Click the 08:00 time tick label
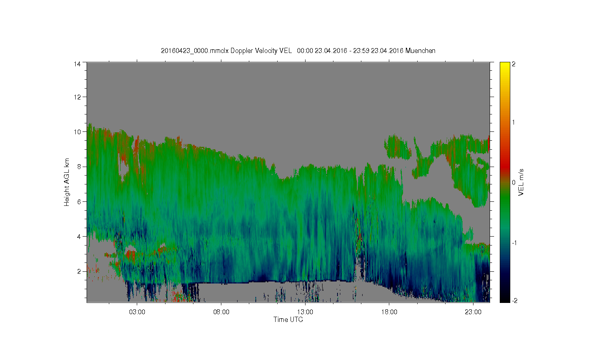607x364 pixels. (221, 312)
